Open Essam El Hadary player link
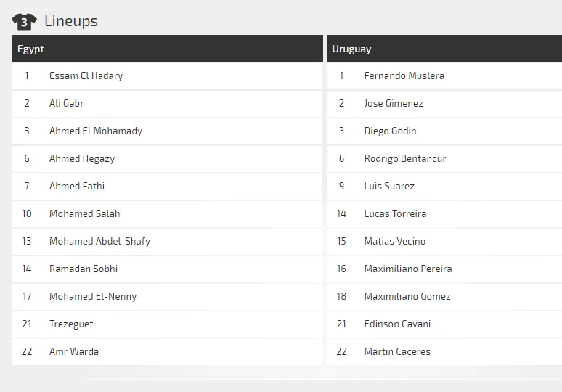Image resolution: width=562 pixels, height=392 pixels. (86, 76)
